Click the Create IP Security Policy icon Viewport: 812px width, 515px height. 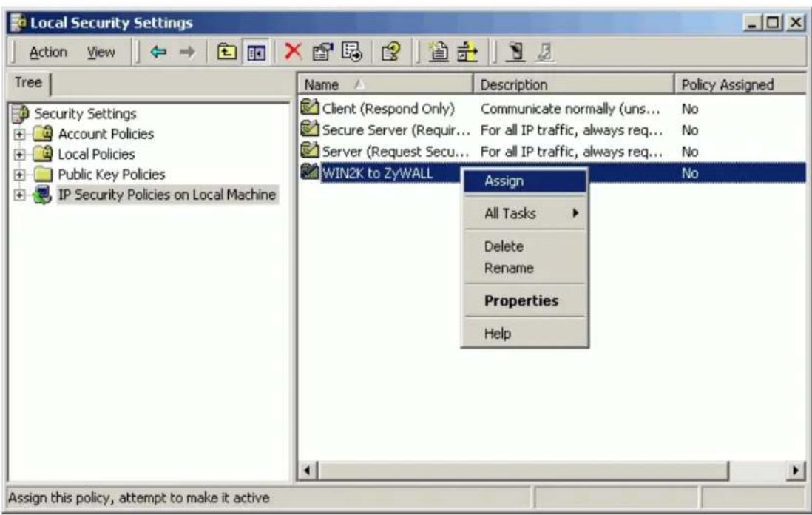click(439, 51)
